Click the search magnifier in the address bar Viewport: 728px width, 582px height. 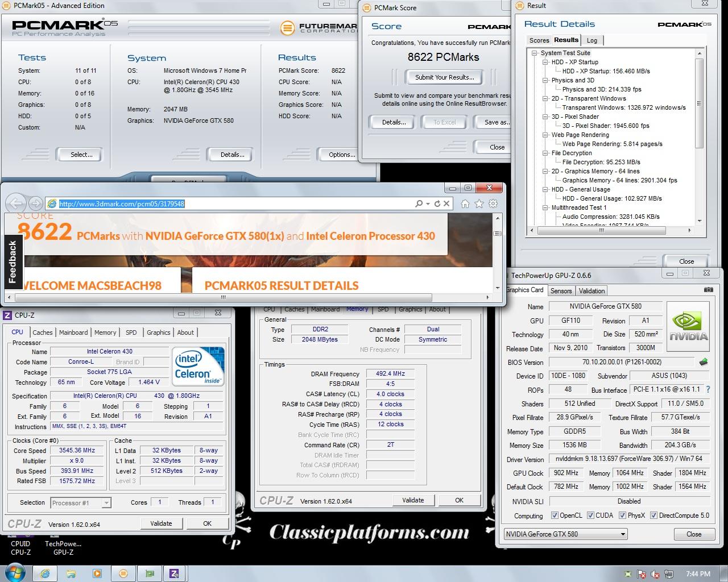(419, 203)
